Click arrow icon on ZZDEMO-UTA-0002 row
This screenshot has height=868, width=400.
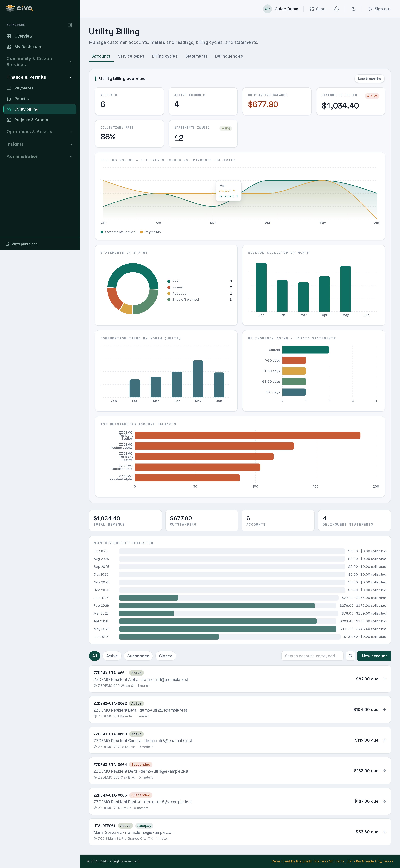pyautogui.click(x=384, y=710)
